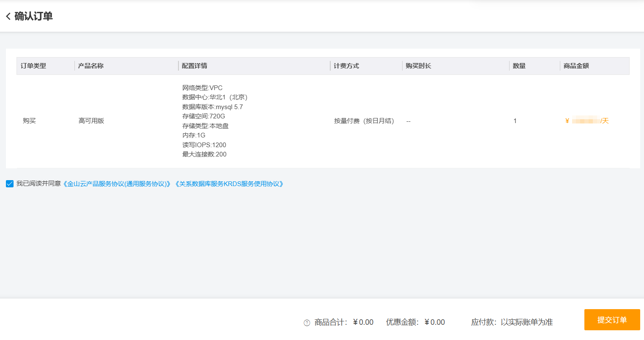
Task: Click the back arrow beside 确认订单
Action: 8,16
